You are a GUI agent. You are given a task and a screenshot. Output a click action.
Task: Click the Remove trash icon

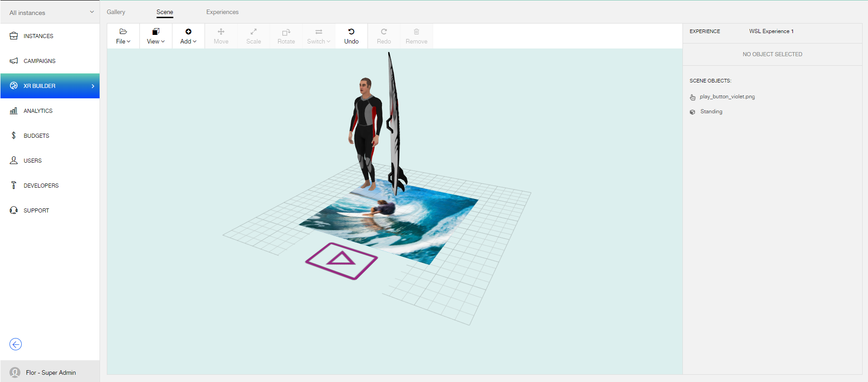point(416,32)
